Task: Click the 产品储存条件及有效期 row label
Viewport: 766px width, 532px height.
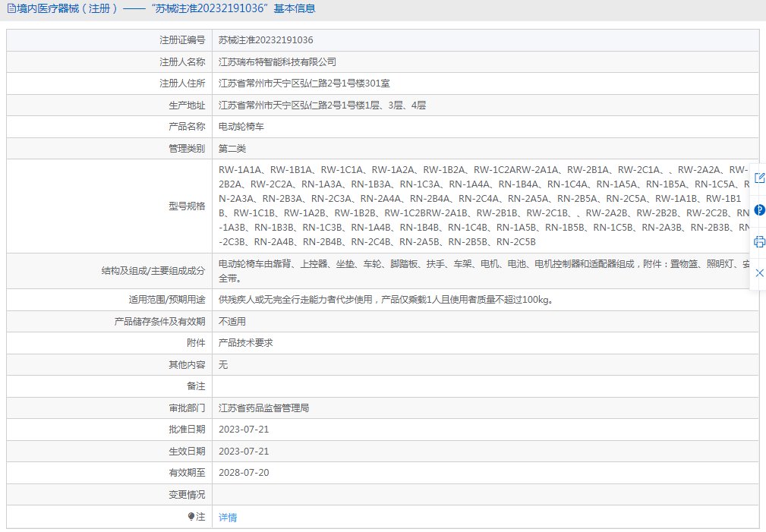Action: (159, 322)
